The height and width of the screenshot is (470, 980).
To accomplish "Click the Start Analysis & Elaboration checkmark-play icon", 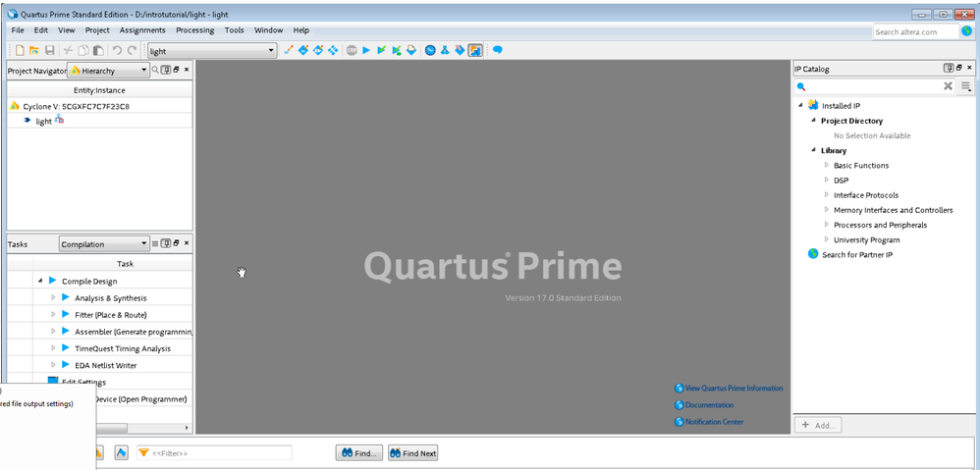I will pos(382,51).
